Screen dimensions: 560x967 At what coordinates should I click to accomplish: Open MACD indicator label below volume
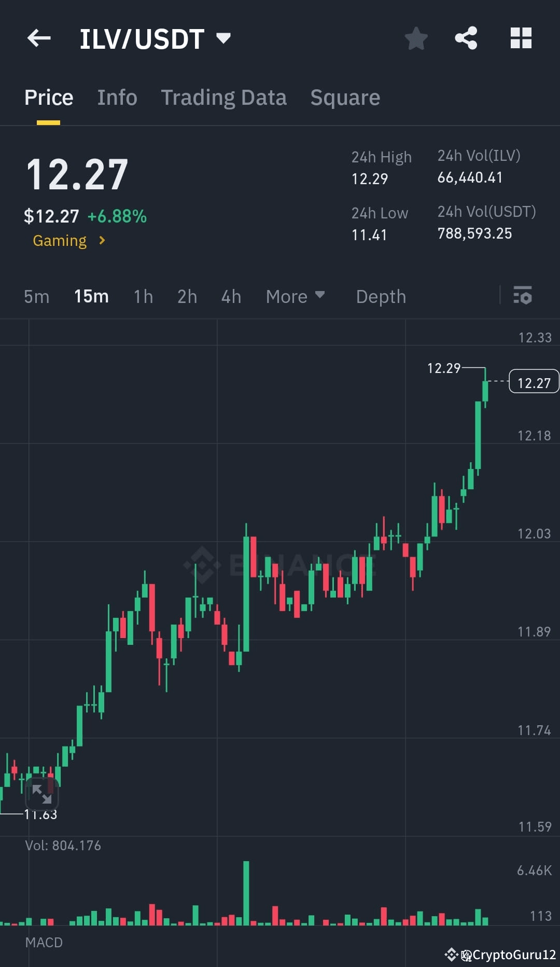tap(44, 942)
